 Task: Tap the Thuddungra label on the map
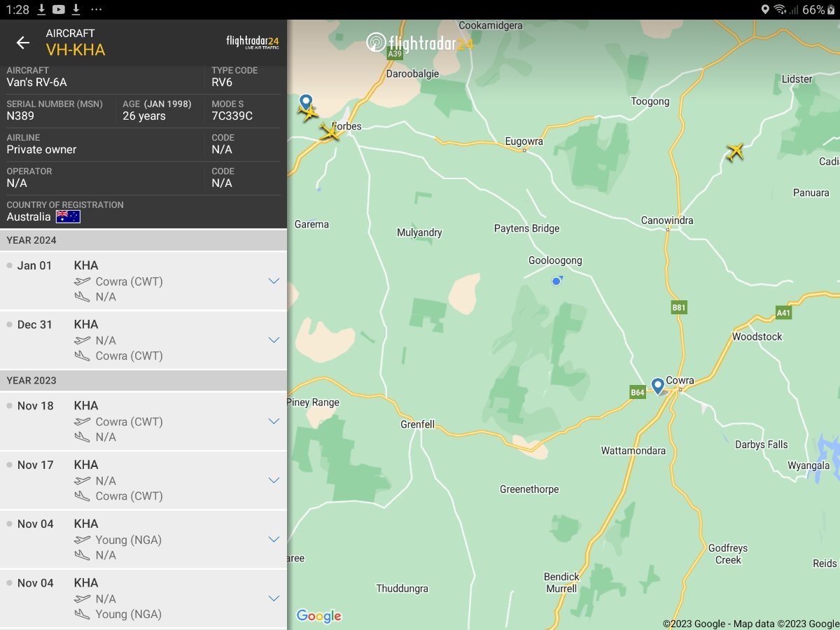[x=402, y=589]
